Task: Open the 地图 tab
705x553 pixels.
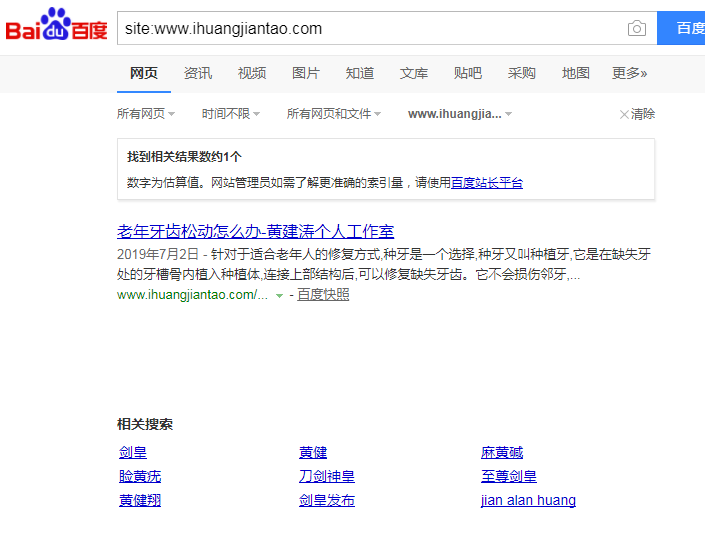Action: (x=576, y=73)
